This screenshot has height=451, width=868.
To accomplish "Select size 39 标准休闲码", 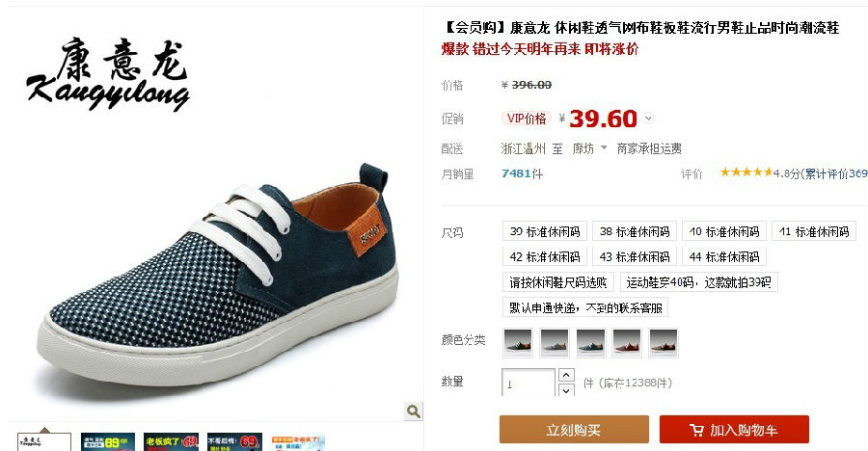I will [x=545, y=231].
